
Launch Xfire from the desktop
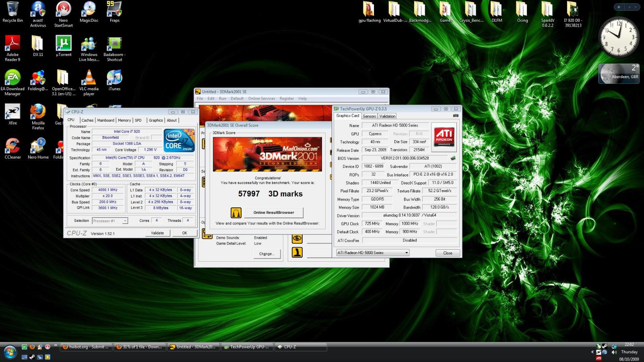12,115
